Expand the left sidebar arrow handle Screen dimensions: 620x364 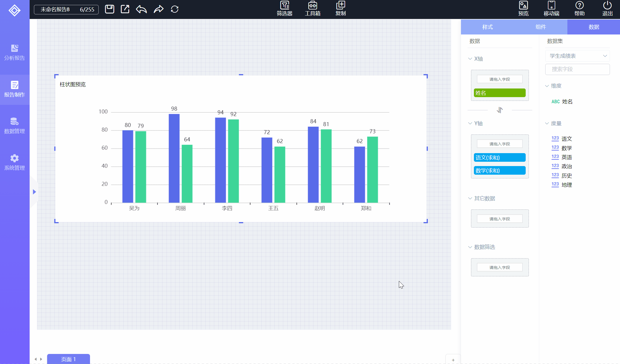click(x=34, y=192)
